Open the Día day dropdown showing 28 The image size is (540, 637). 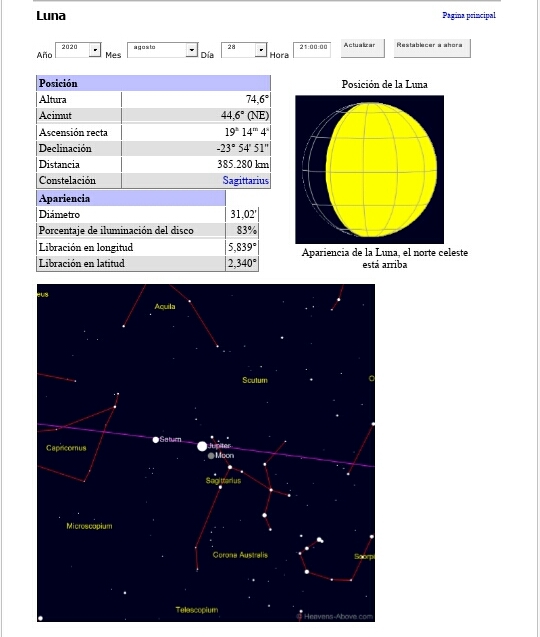(x=244, y=50)
